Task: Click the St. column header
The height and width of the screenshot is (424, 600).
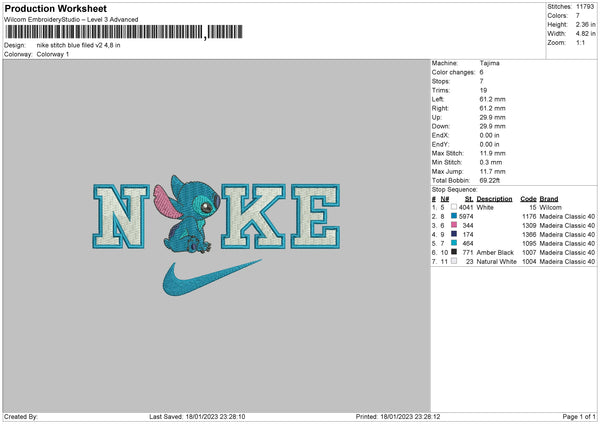Action: pos(469,199)
